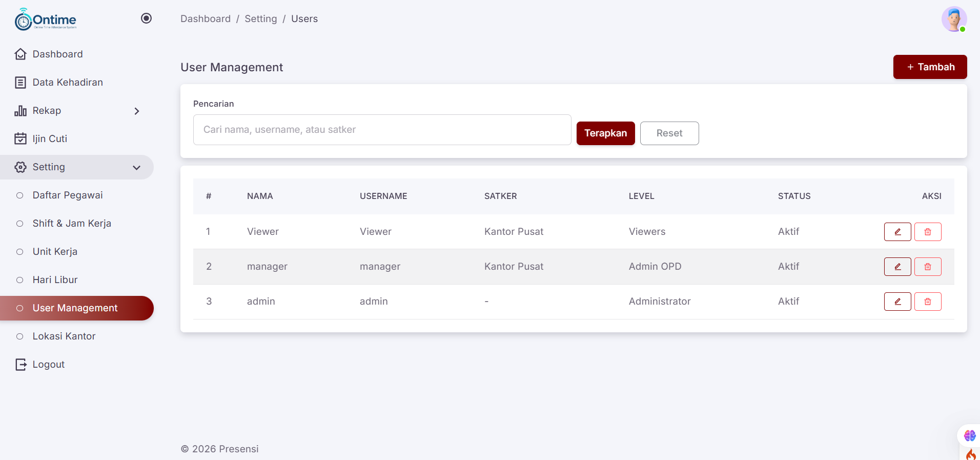Select the Hari Libur submenu item

[x=55, y=280]
